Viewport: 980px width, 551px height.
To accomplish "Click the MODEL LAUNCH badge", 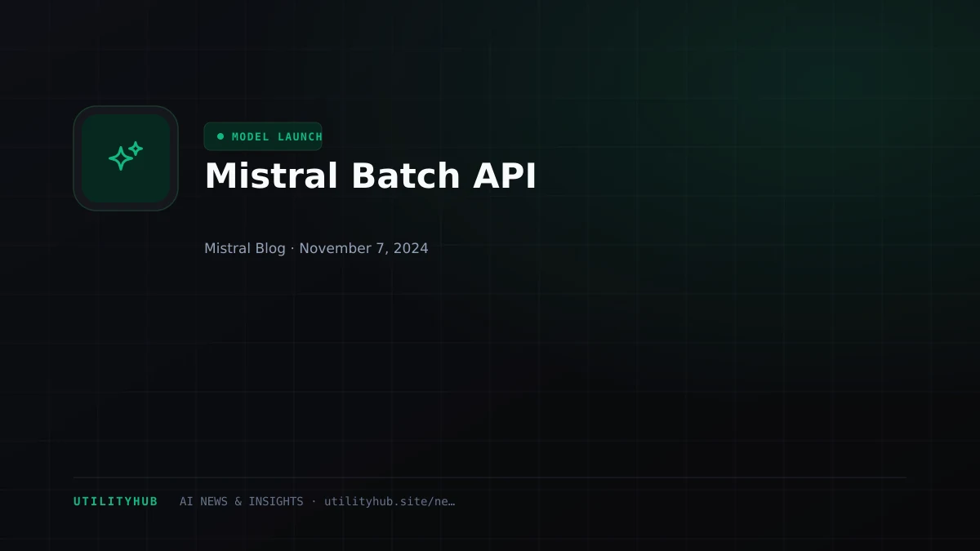I will (263, 136).
